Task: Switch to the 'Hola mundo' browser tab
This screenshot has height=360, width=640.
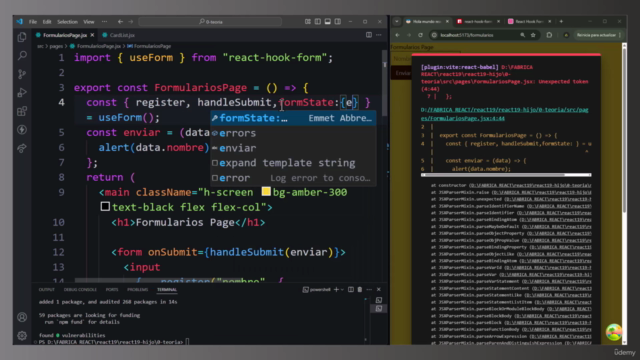Action: [x=427, y=21]
